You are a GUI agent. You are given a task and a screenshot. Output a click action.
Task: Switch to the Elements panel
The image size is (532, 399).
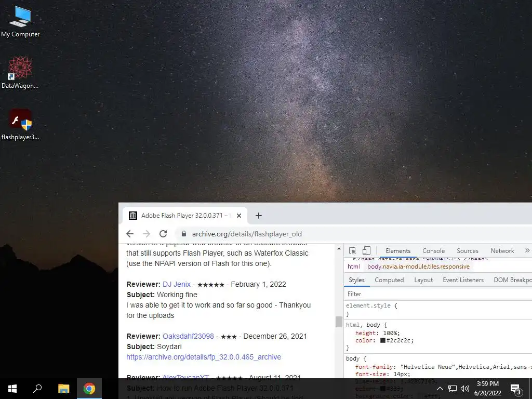398,251
